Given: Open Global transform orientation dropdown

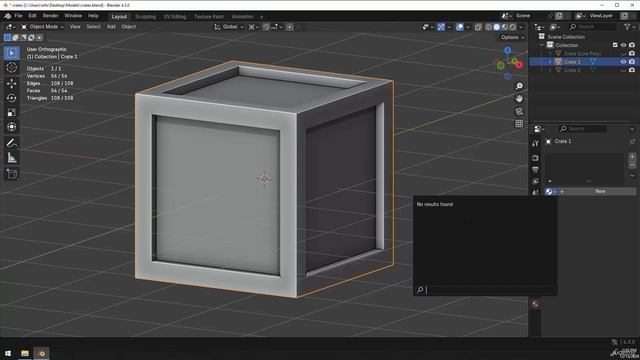Looking at the screenshot, I should 229,27.
